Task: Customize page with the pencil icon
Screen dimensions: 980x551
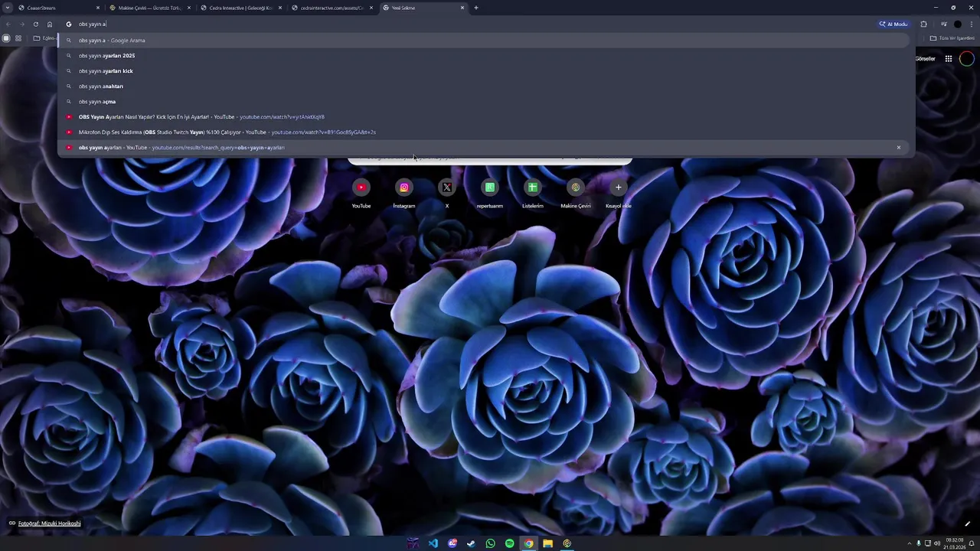Action: 968,524
